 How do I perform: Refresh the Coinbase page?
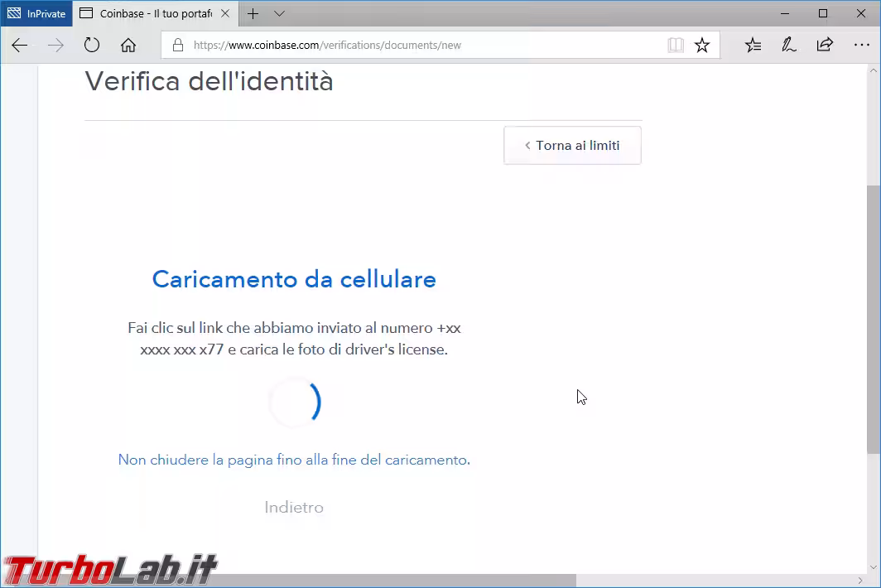[x=92, y=46]
